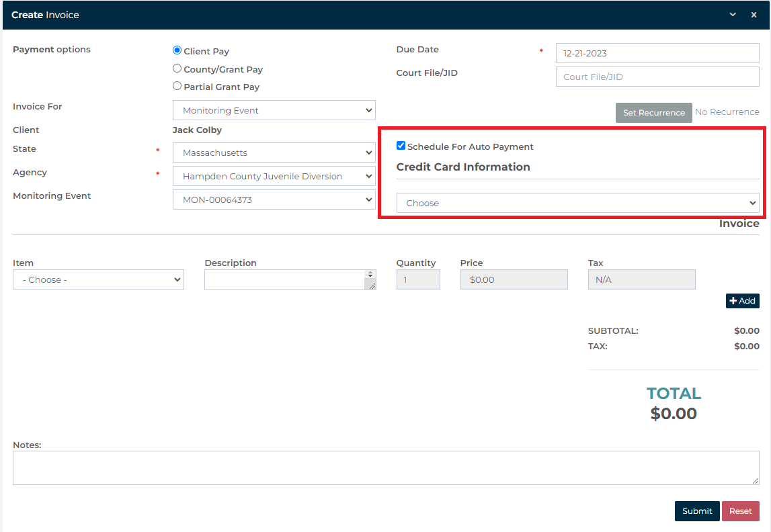Select Client Pay payment option

pos(177,50)
